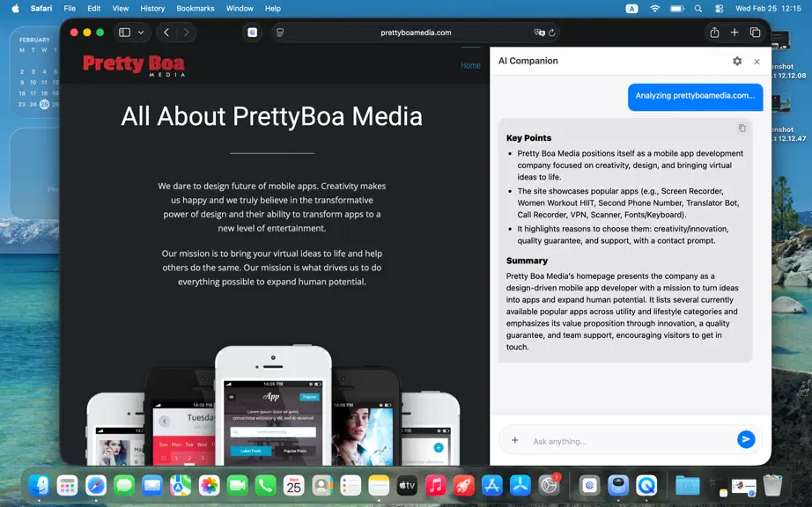The width and height of the screenshot is (812, 507).
Task: Expand sidebar tab group dropdown arrow
Action: (x=140, y=33)
